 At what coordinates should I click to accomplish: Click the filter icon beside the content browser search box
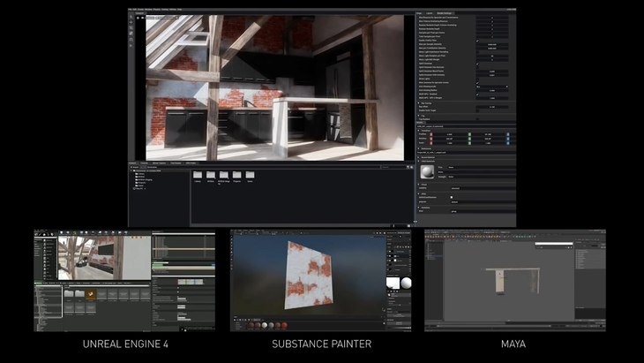[408, 167]
